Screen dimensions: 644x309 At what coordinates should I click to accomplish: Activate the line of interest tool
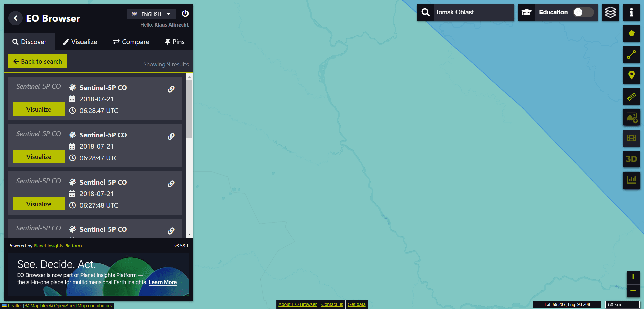(x=631, y=54)
